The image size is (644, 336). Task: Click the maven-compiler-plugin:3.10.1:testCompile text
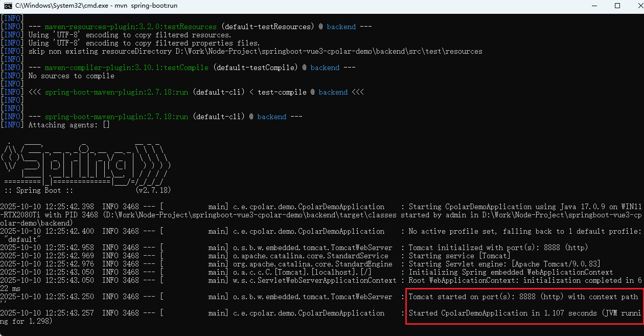click(x=126, y=68)
